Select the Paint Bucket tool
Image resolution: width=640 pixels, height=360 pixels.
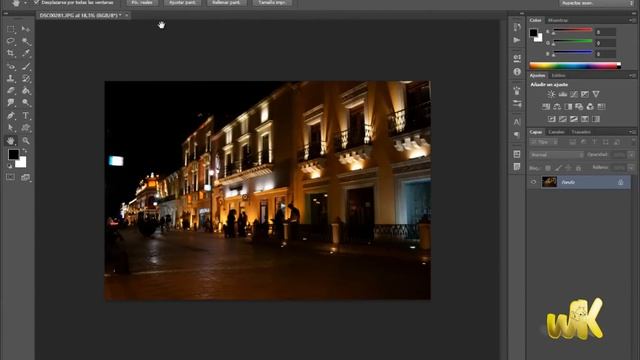(x=26, y=91)
